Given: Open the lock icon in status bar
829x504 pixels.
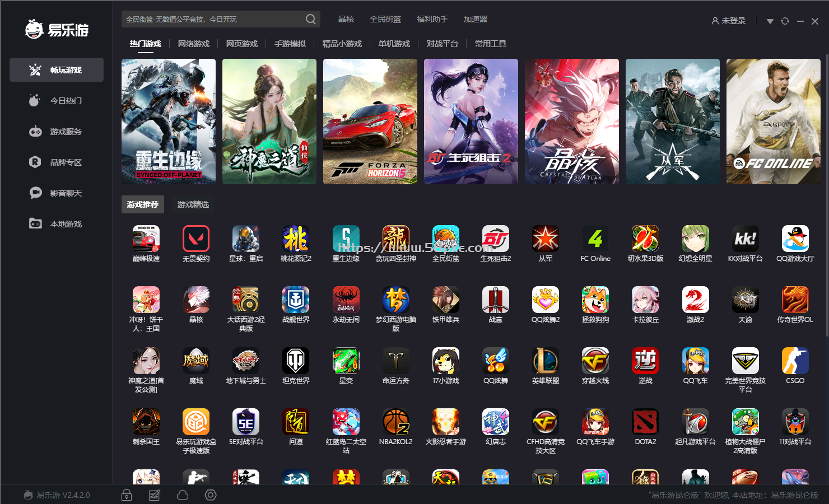Looking at the screenshot, I should tap(127, 495).
